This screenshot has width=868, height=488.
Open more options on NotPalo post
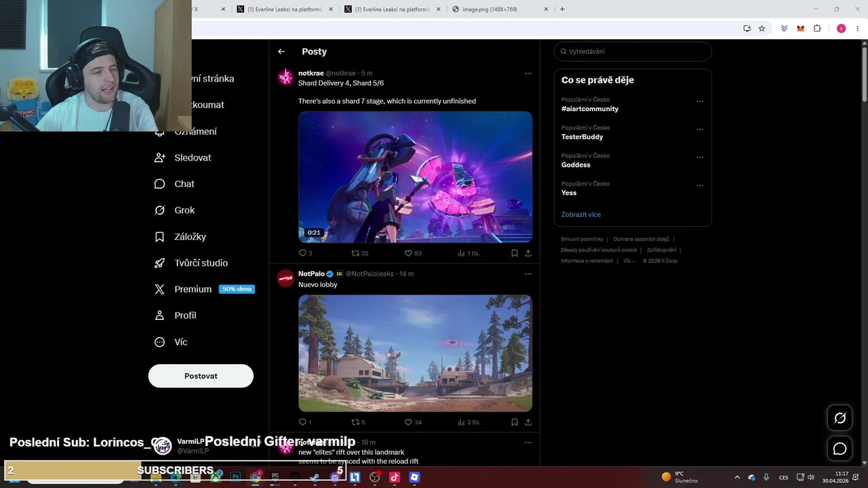pos(528,274)
